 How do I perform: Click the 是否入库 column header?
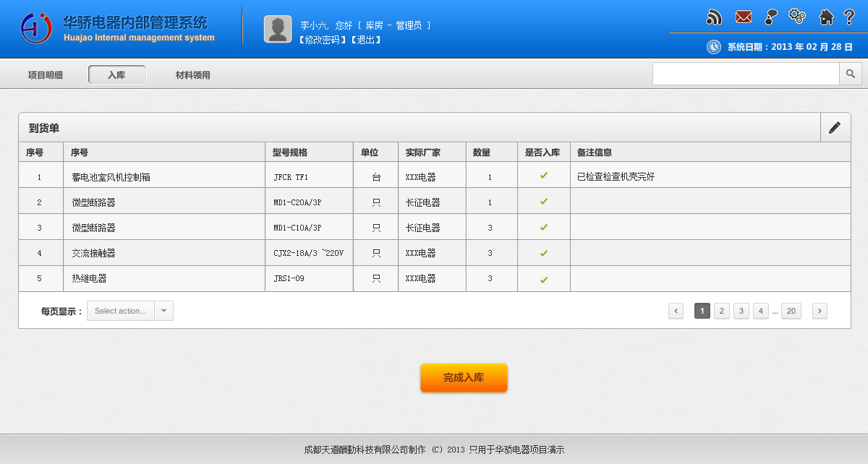pos(542,152)
